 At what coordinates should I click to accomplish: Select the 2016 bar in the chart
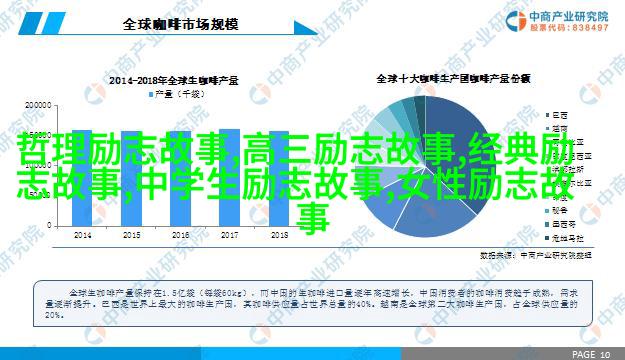pyautogui.click(x=180, y=179)
